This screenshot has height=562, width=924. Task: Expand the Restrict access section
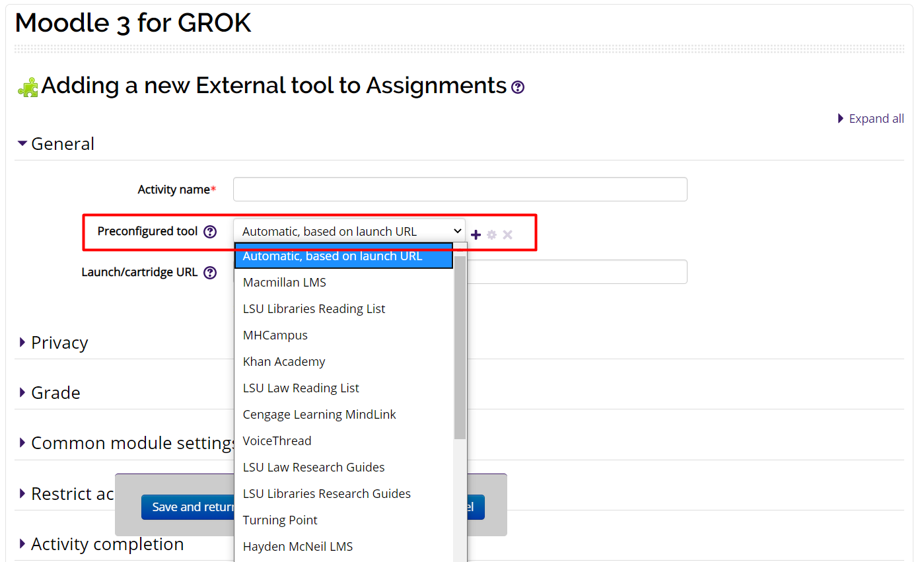click(66, 494)
